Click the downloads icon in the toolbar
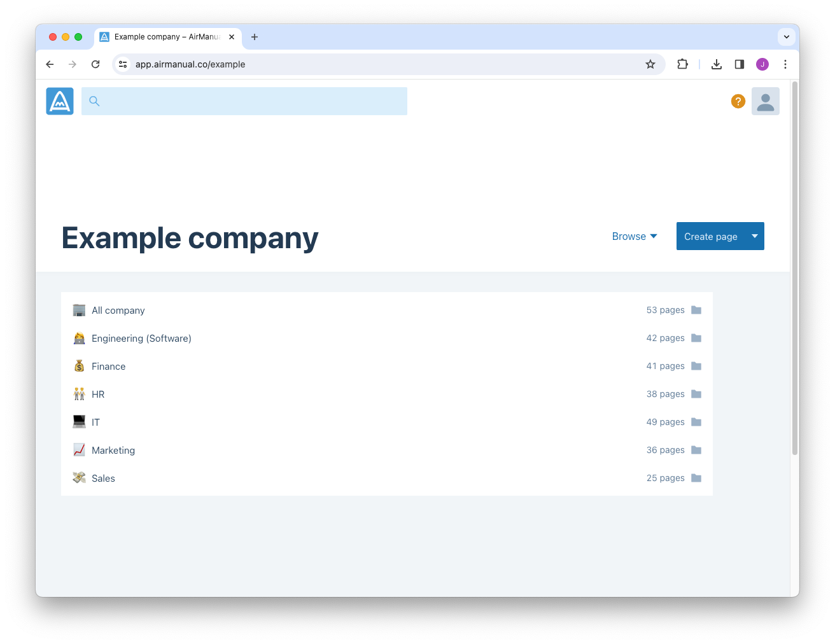 717,64
